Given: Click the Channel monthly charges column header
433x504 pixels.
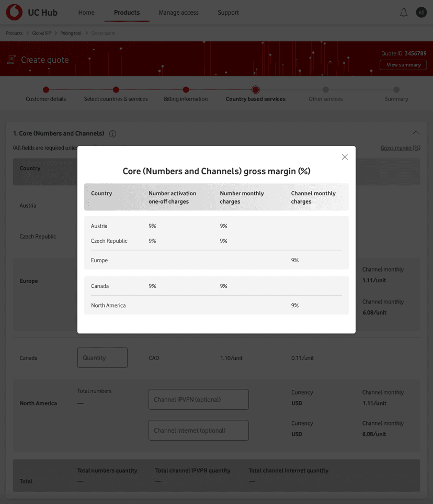Looking at the screenshot, I should [x=313, y=197].
